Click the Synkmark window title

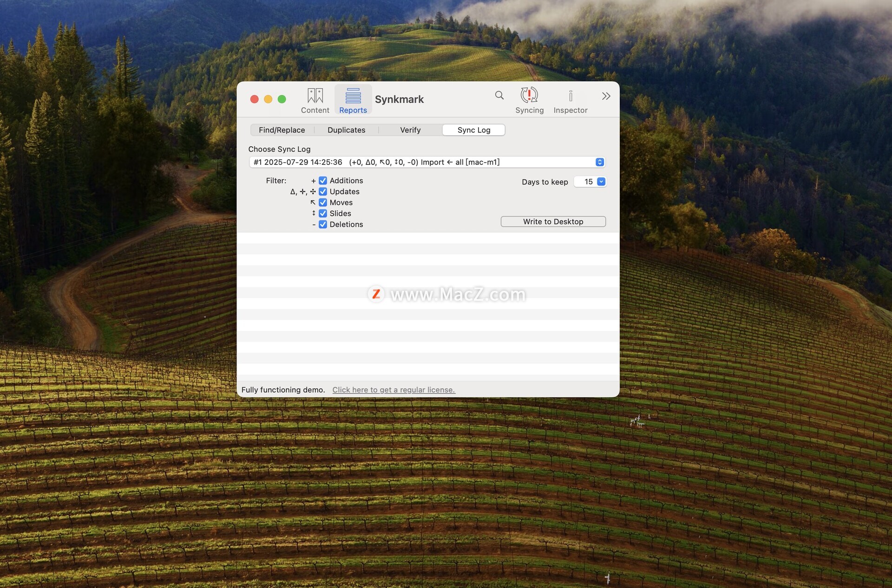tap(399, 99)
